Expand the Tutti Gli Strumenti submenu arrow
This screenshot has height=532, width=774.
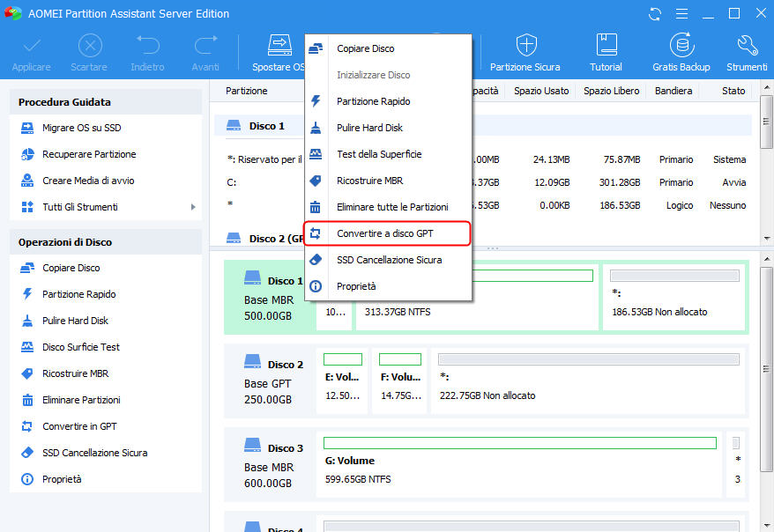pyautogui.click(x=193, y=207)
